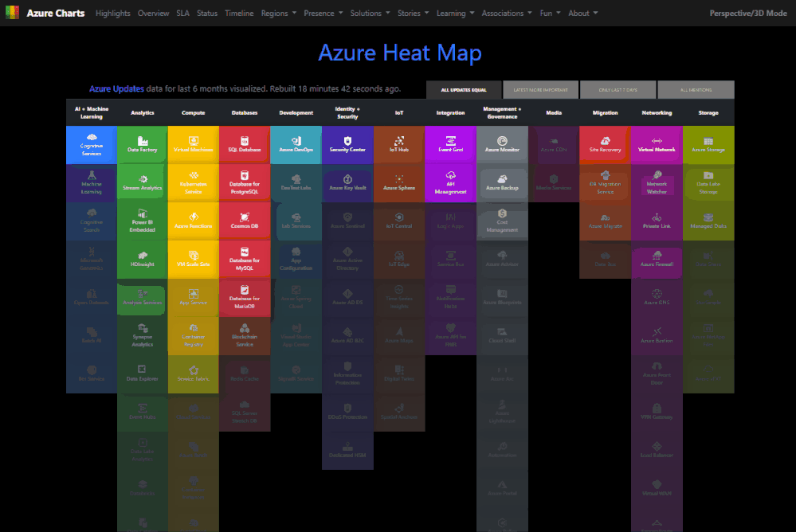Expand the Fun dropdown menu

[x=550, y=14]
